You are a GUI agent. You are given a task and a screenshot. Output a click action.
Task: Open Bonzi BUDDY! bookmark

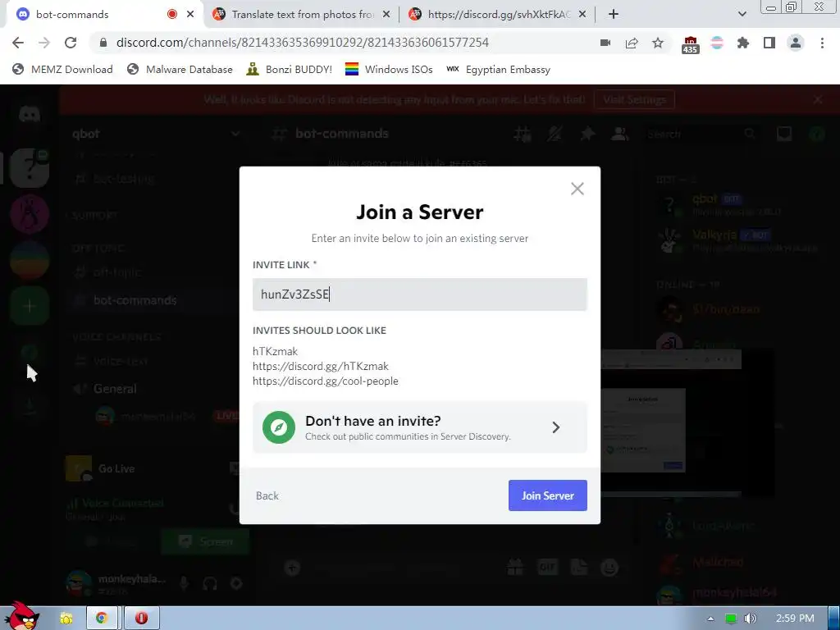290,69
